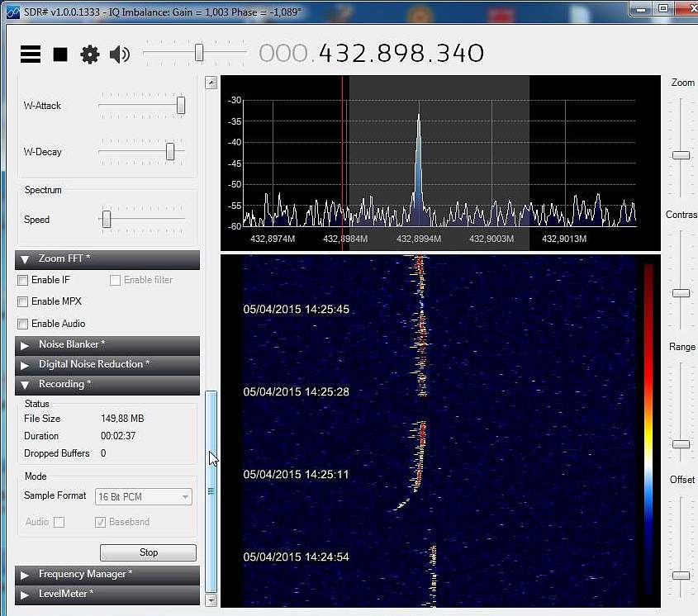Screen dimensions: 698x616
Task: Click the scroll down arrow of side panel
Action: (x=211, y=600)
